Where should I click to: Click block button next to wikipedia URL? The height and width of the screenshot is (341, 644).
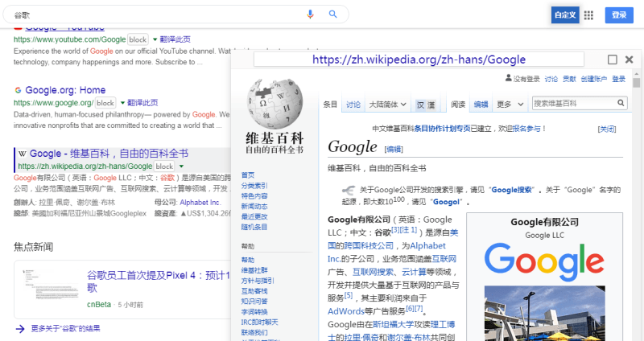point(164,166)
